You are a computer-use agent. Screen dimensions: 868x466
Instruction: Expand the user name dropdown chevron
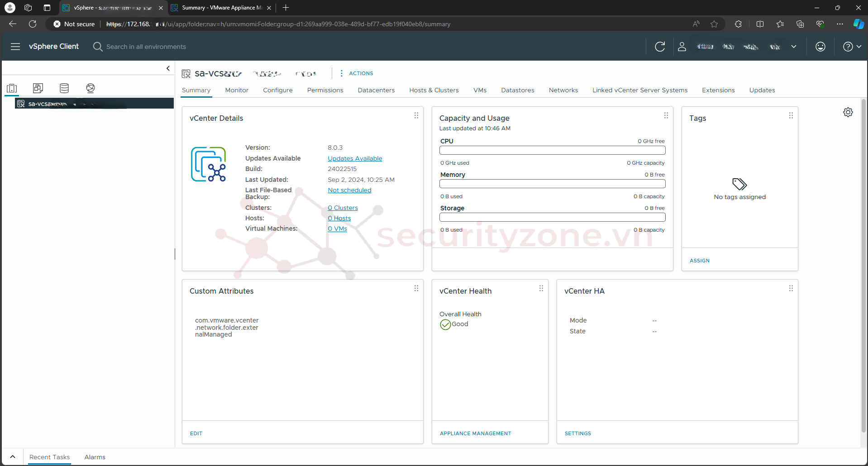(x=794, y=47)
